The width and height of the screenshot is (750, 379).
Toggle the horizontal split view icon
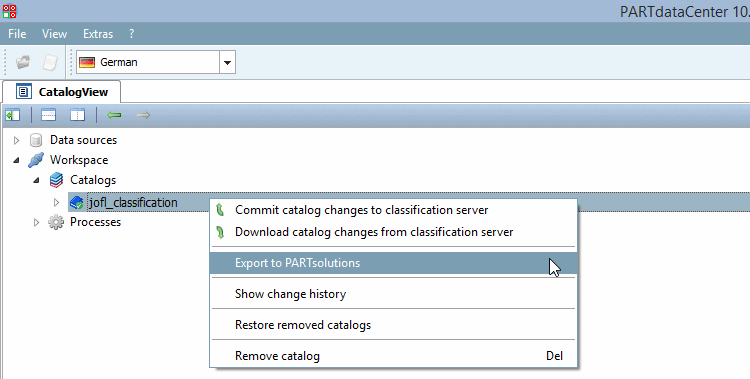[48, 115]
